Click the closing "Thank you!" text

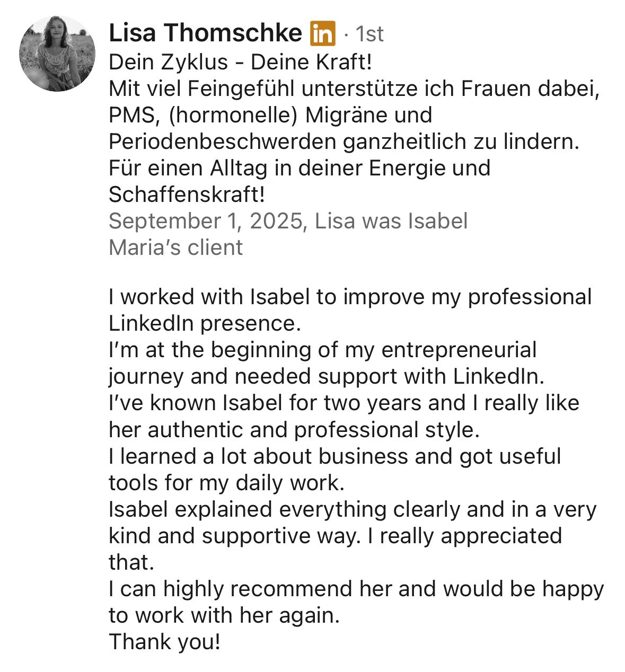(x=164, y=642)
